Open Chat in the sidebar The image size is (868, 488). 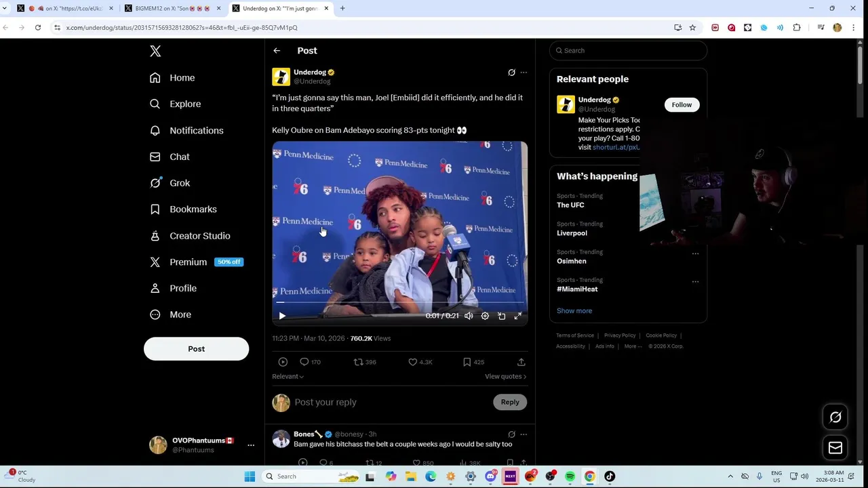(x=170, y=157)
